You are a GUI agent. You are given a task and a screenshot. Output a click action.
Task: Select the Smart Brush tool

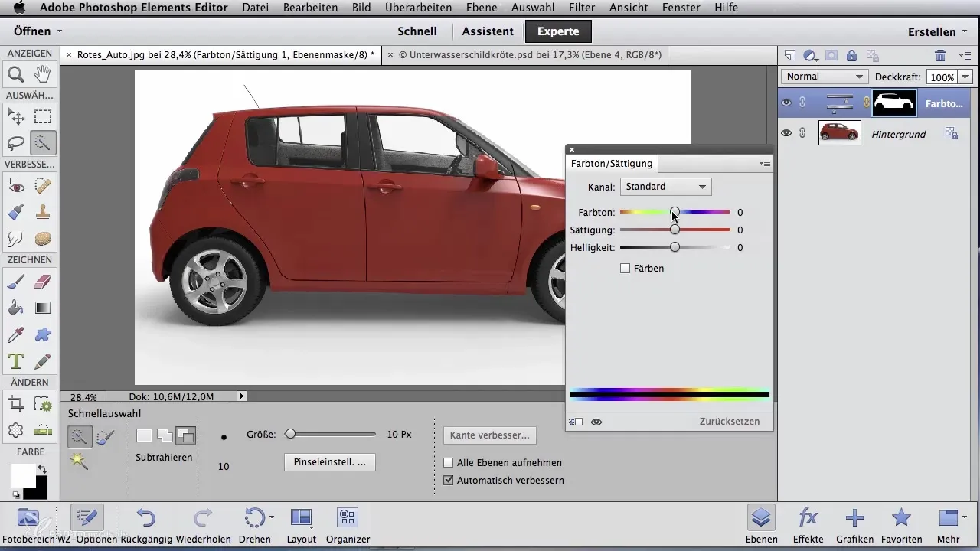coord(15,212)
